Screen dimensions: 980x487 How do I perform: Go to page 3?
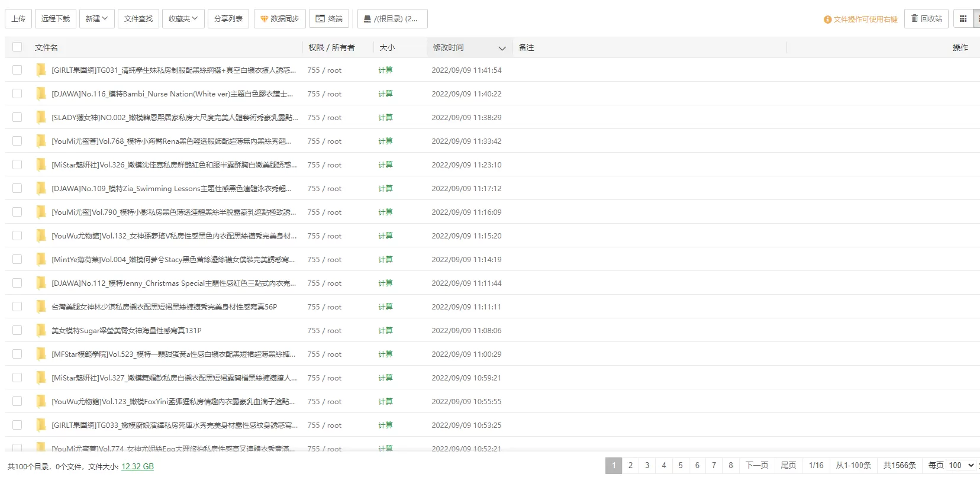coord(647,465)
